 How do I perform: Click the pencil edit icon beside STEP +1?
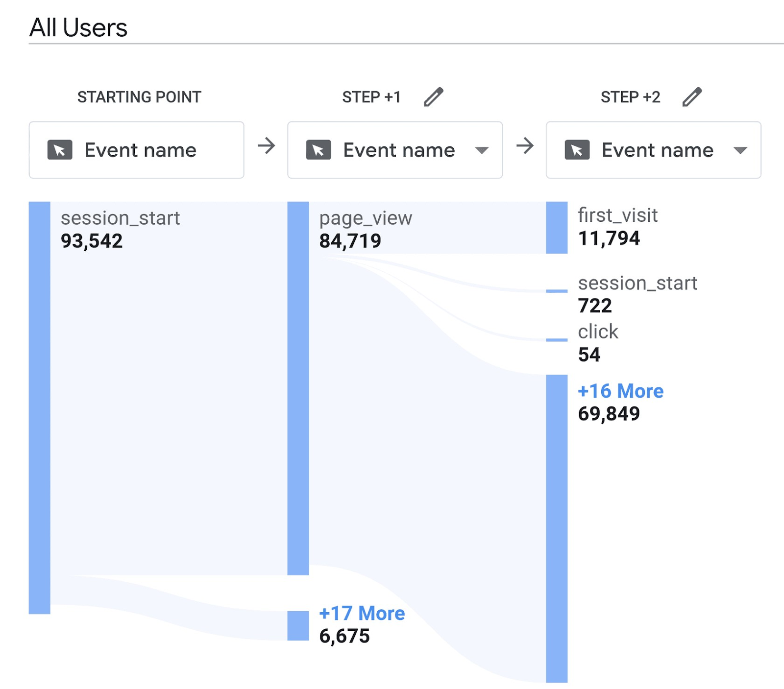click(433, 97)
